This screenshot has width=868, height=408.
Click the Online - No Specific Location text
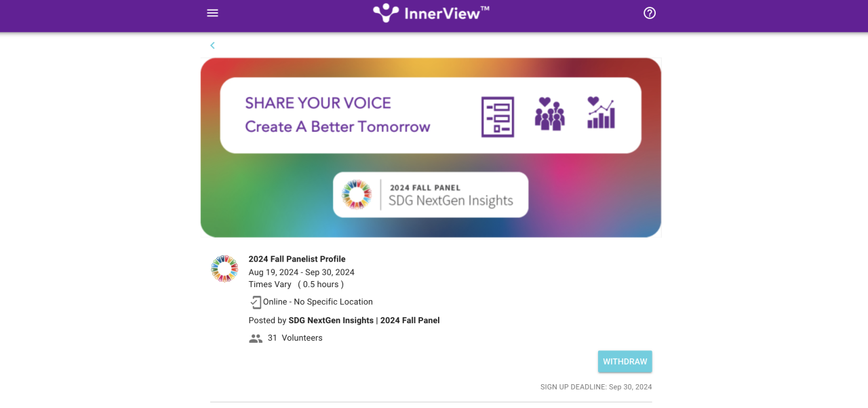pos(318,302)
